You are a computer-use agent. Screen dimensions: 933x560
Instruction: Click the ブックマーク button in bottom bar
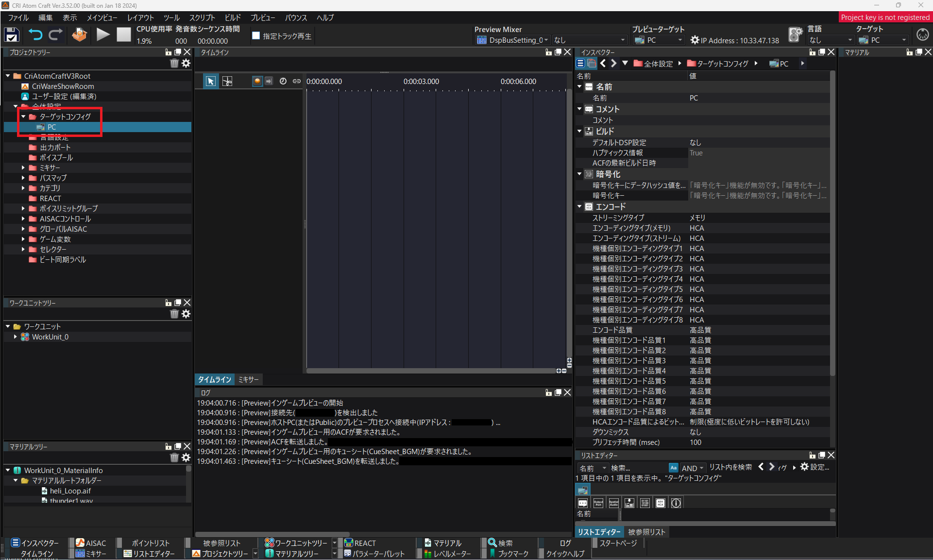pos(509,554)
